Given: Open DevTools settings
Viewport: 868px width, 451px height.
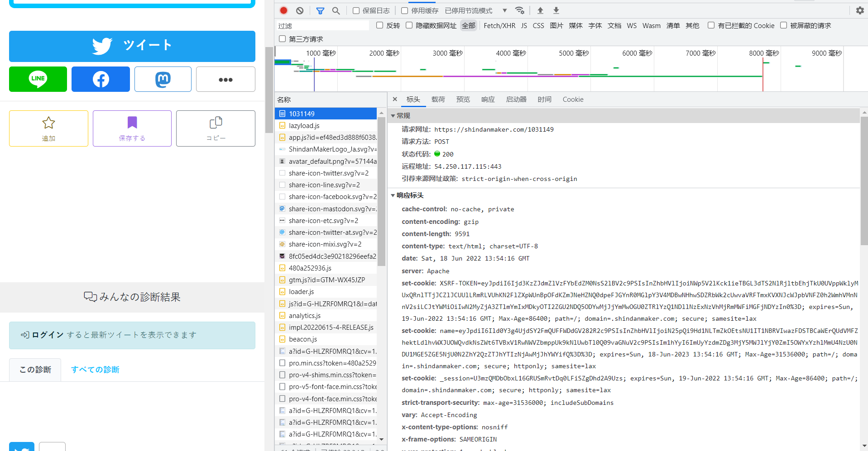Looking at the screenshot, I should coord(859,10).
